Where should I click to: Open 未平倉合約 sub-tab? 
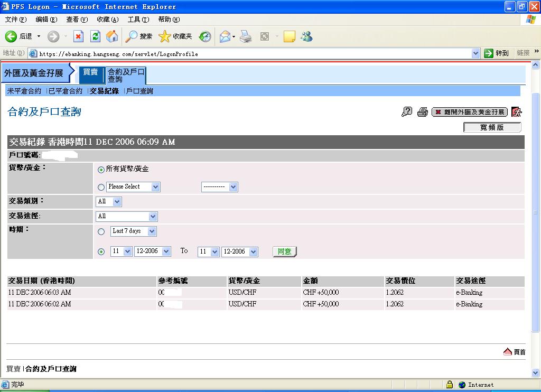(x=24, y=91)
